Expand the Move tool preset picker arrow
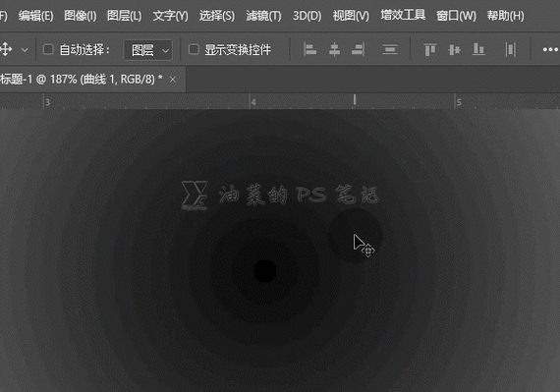 (25, 50)
